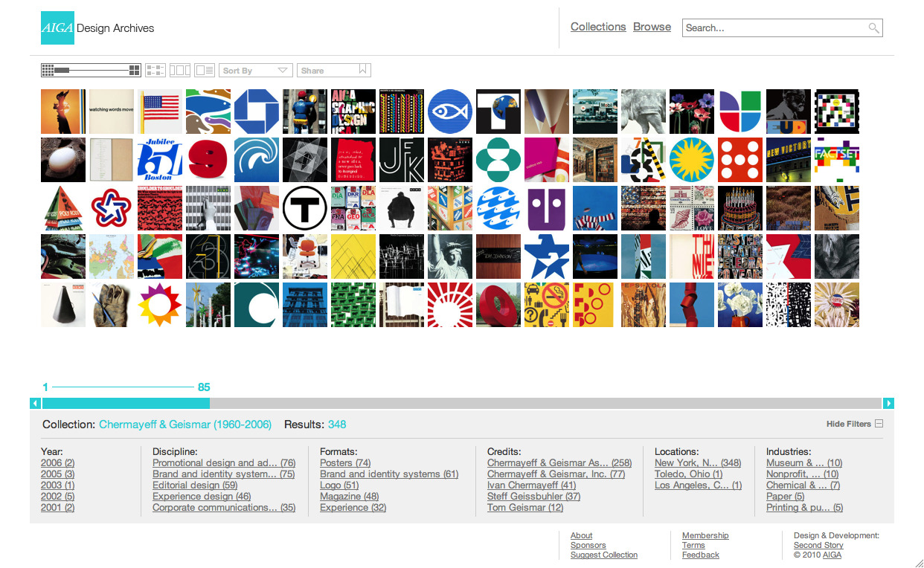
Task: Open the Browse menu
Action: [652, 27]
